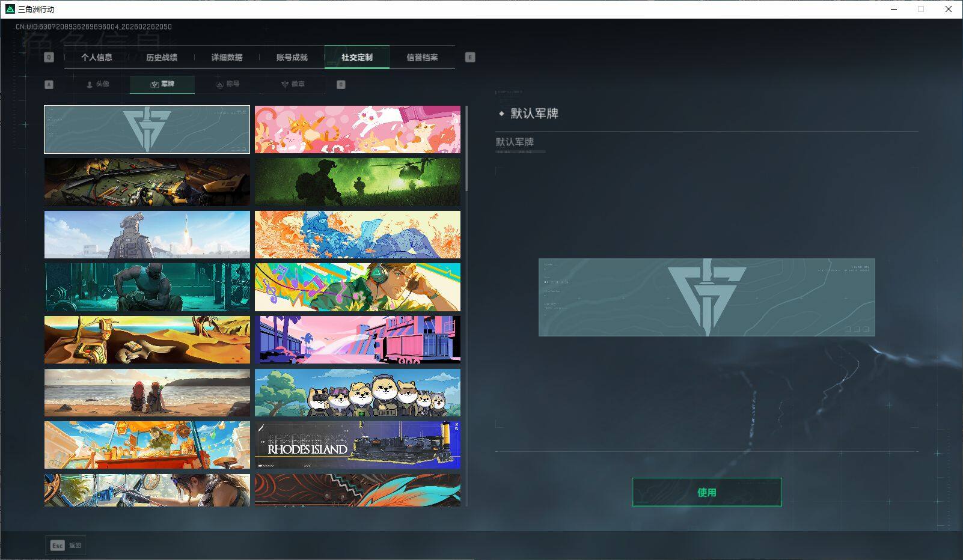The width and height of the screenshot is (963, 560).
Task: Switch to the 历史战绩 tab
Action: tap(162, 57)
